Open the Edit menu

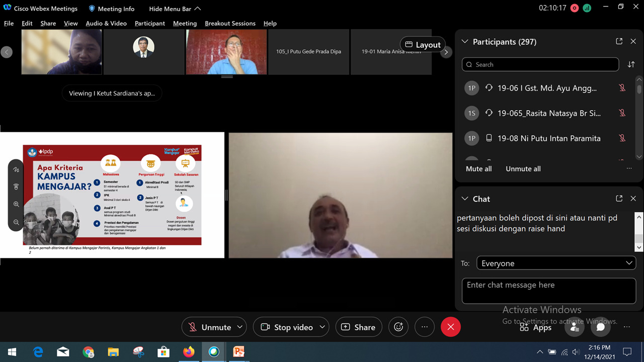tap(27, 23)
